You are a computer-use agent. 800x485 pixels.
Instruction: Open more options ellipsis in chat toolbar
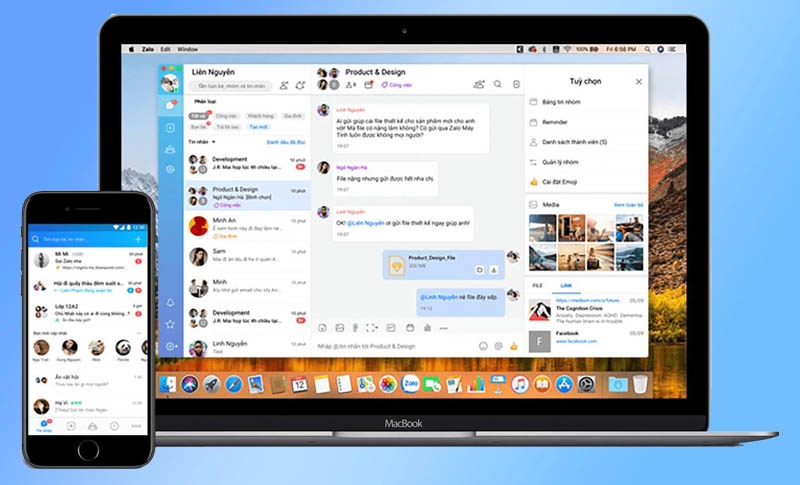[x=443, y=327]
